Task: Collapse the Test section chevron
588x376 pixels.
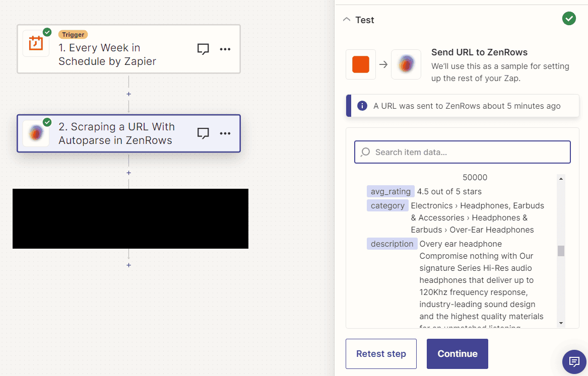Action: [x=347, y=20]
